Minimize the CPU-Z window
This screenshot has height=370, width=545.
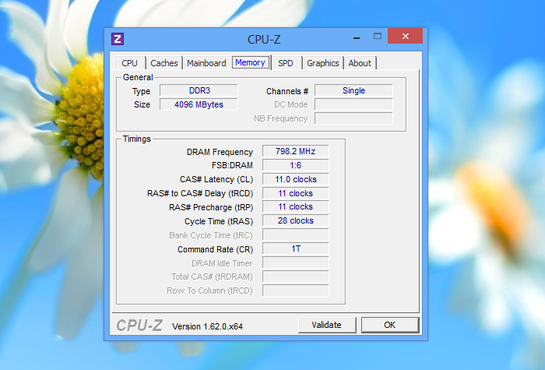point(356,37)
